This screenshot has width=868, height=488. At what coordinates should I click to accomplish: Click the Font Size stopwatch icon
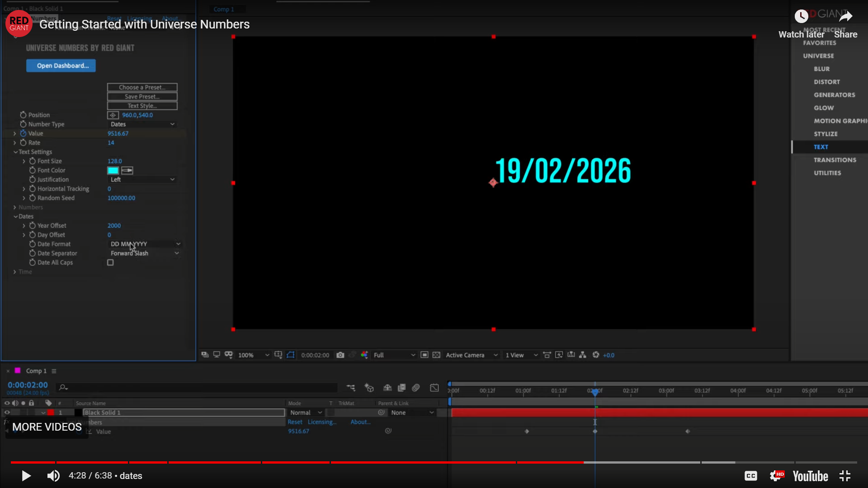[33, 161]
